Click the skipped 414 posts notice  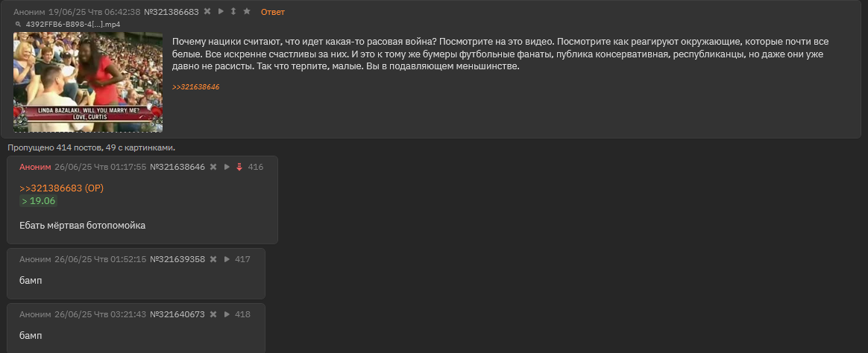91,147
